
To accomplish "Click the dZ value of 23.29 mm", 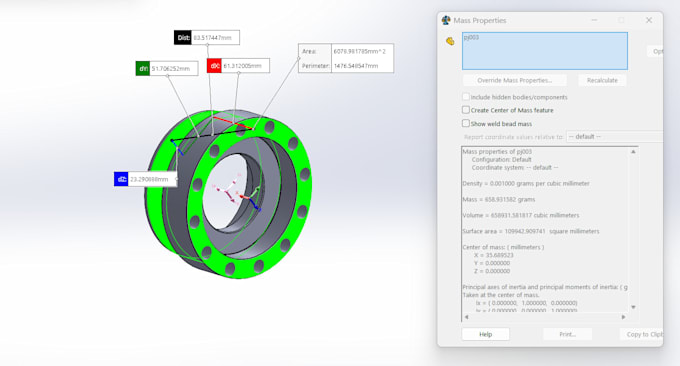I will (149, 179).
